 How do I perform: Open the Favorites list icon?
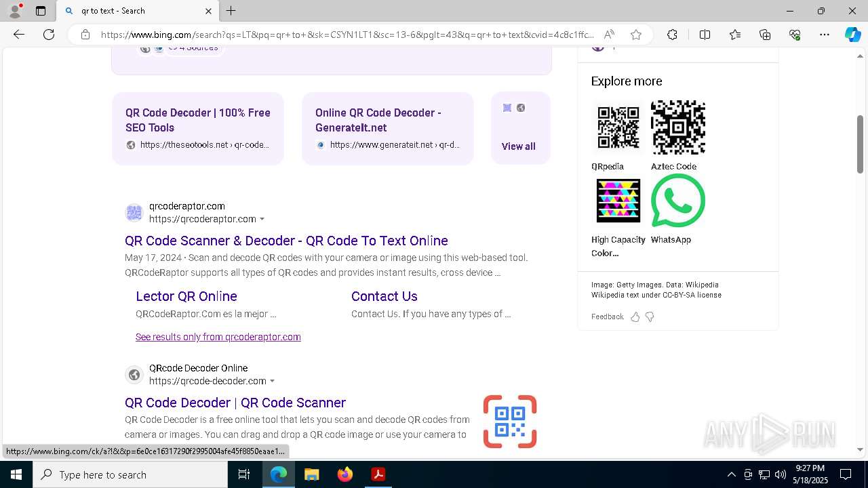click(x=735, y=35)
